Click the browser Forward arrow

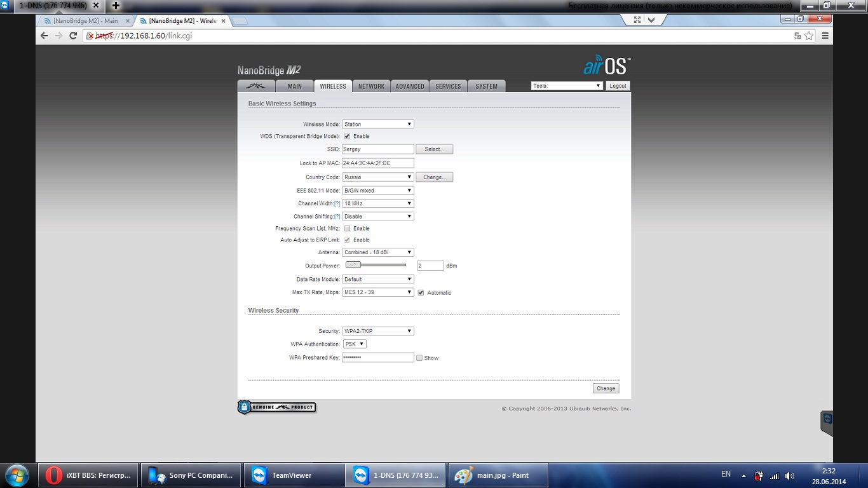58,36
